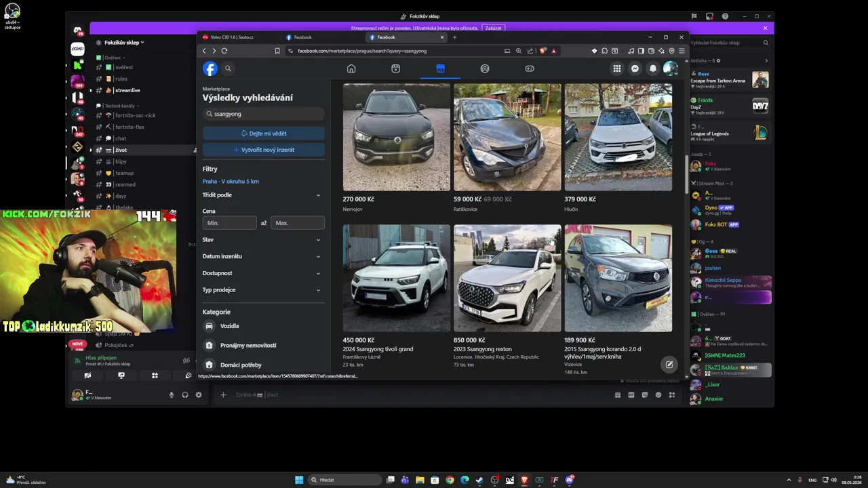Click the Vozidla category icon

tap(210, 326)
